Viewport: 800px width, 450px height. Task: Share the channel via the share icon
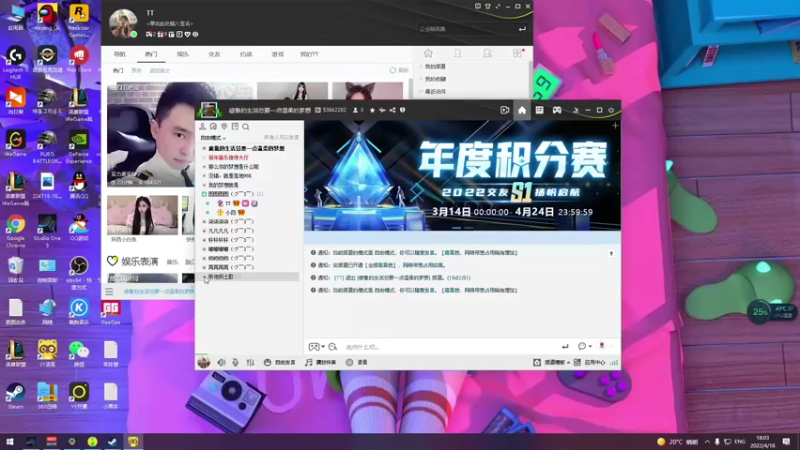(x=392, y=110)
